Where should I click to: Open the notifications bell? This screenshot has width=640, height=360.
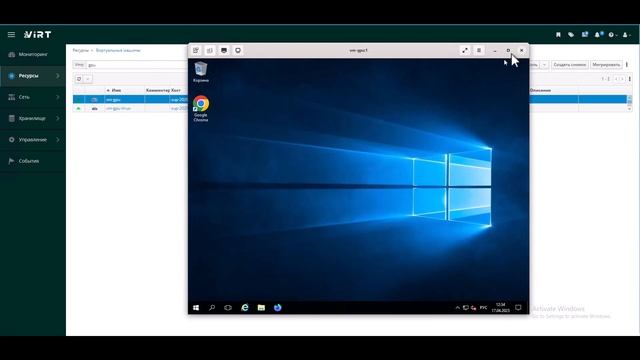(598, 35)
